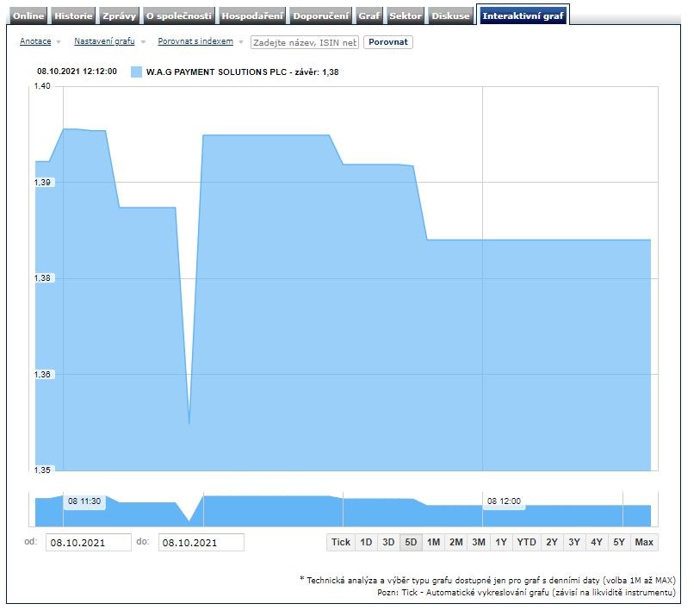The width and height of the screenshot is (700, 610).
Task: Show the Max time range
Action: click(644, 542)
